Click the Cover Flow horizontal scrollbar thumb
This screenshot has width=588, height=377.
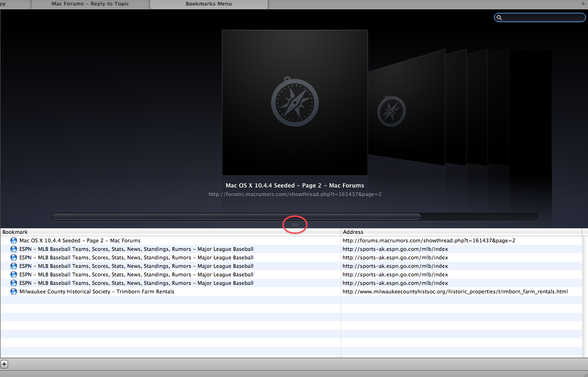236,217
